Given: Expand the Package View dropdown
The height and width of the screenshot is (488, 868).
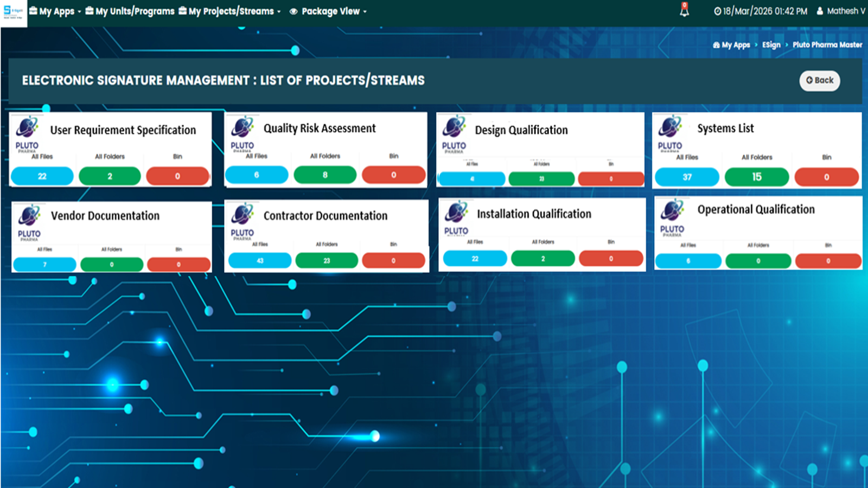Looking at the screenshot, I should pyautogui.click(x=328, y=11).
